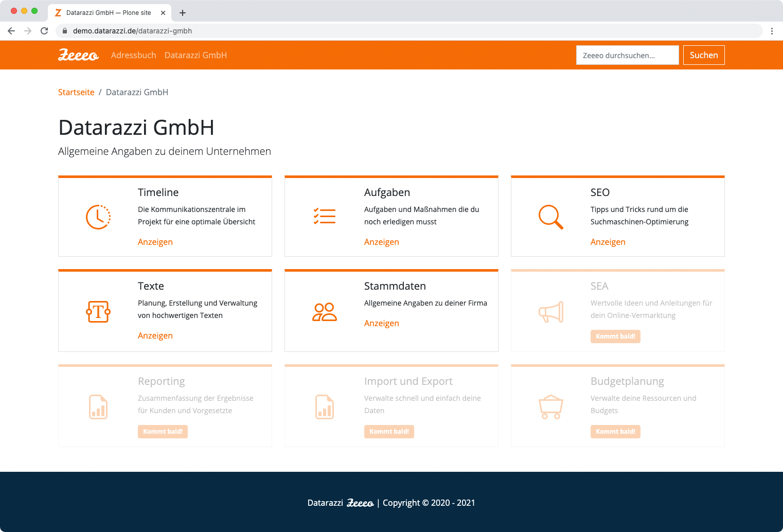
Task: Reload the page with refresh icon
Action: coord(44,31)
